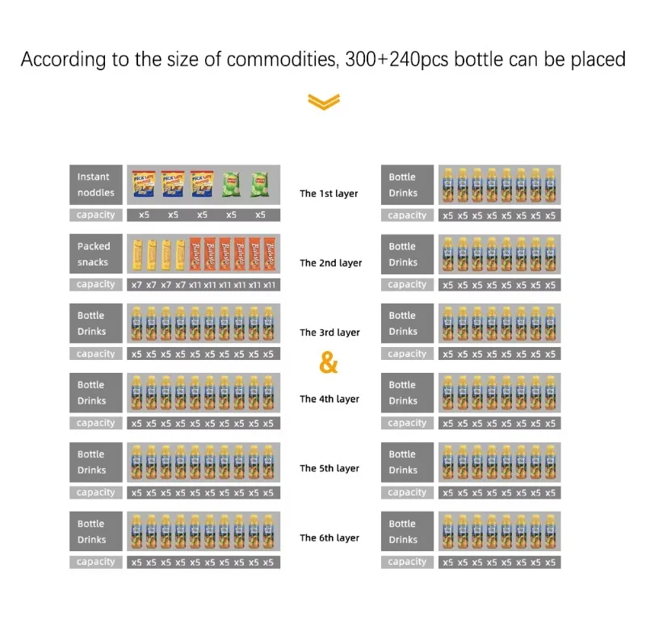The image size is (646, 644).
Task: Click 'The 2nd layer' text
Action: point(331,263)
